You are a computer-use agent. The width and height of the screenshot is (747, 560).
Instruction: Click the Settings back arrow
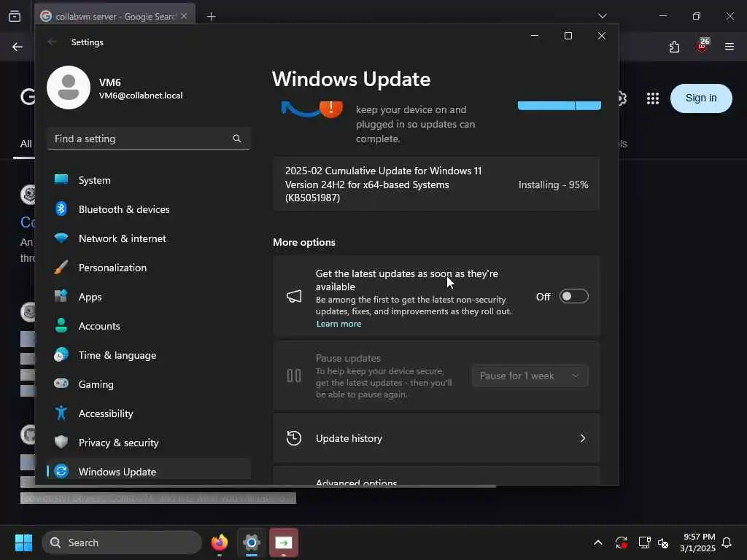[53, 42]
